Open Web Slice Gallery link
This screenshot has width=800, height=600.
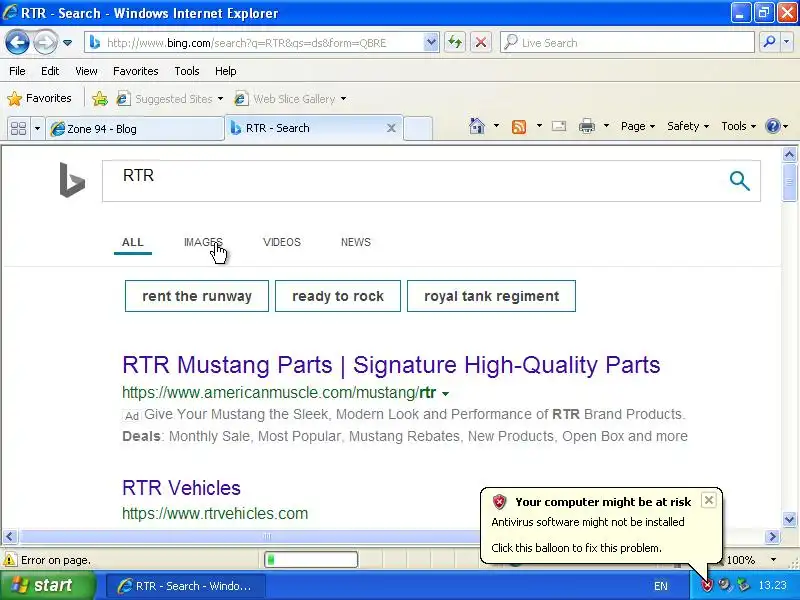tap(290, 98)
